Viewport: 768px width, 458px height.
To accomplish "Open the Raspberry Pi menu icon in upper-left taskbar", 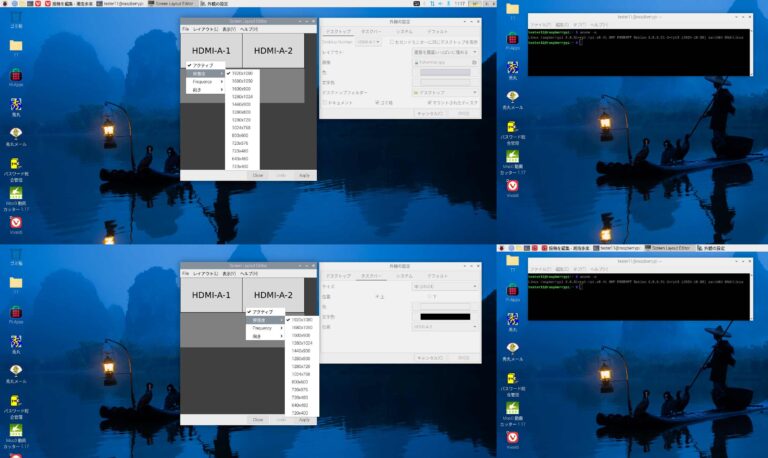I will (5, 3).
